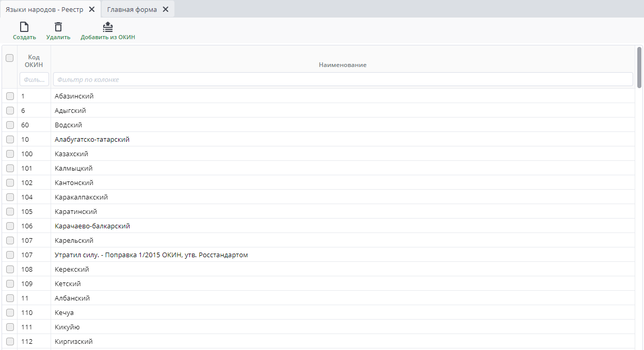Focus the Наименование column filter field

(x=343, y=79)
